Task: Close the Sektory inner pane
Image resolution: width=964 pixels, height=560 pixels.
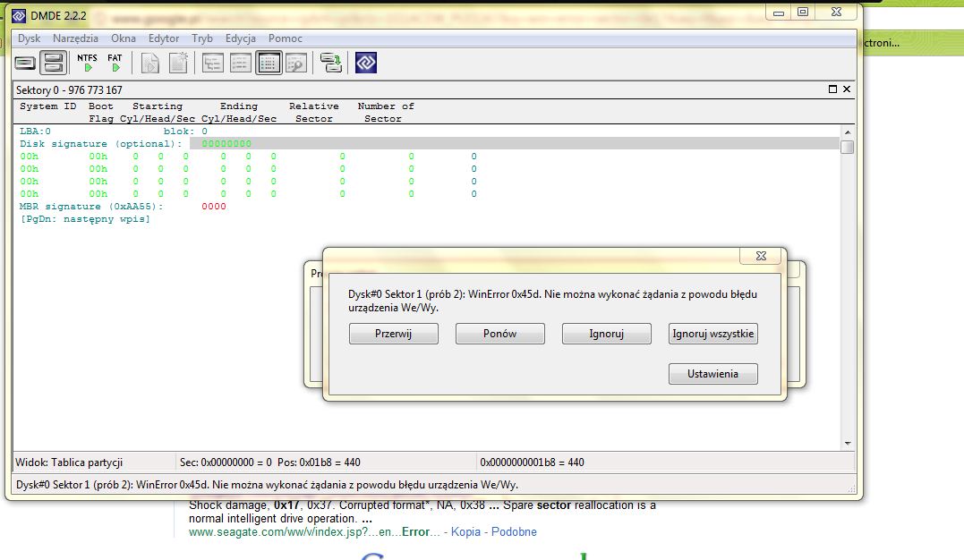Action: pyautogui.click(x=847, y=89)
